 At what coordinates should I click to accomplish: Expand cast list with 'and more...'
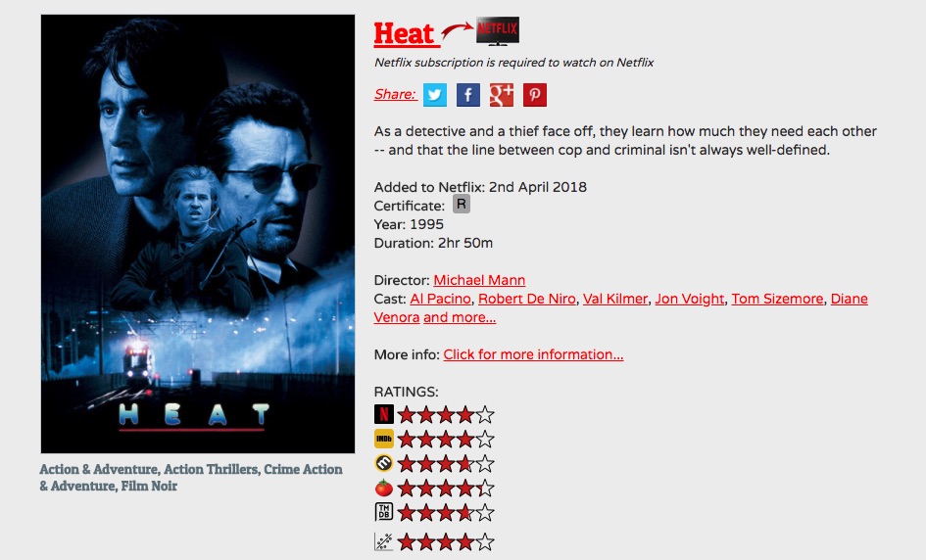click(x=460, y=317)
